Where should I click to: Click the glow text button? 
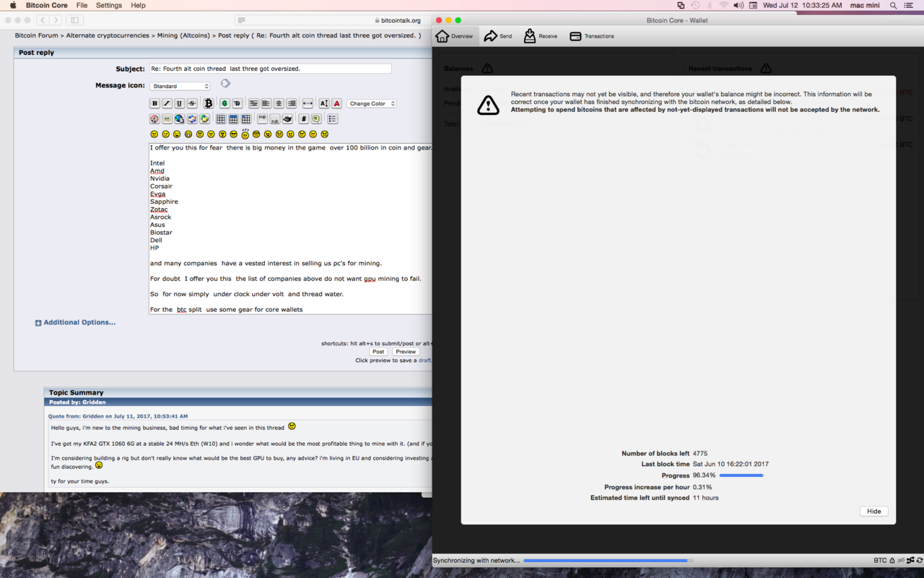(x=225, y=103)
